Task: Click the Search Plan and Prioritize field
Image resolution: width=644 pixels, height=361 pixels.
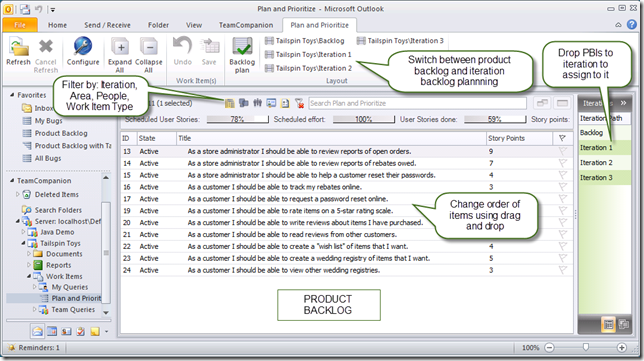Action: point(417,103)
